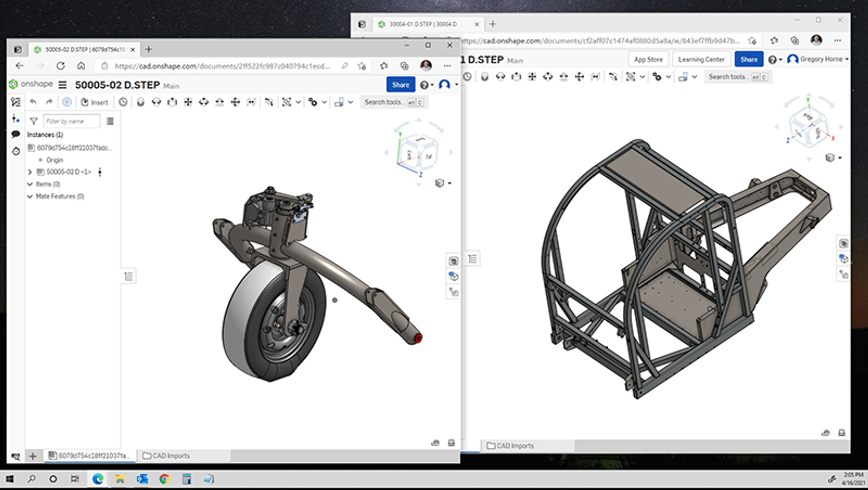
Task: Open the comments panel from the left sidebar
Action: (x=16, y=134)
